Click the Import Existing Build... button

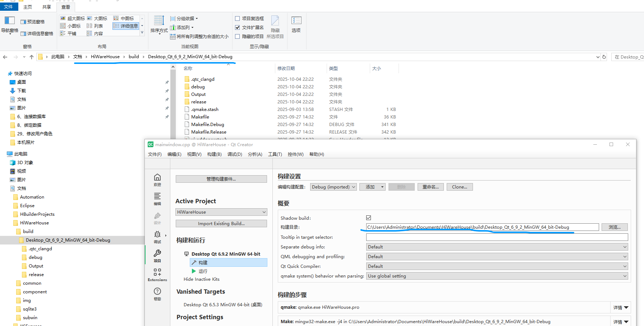pos(221,223)
